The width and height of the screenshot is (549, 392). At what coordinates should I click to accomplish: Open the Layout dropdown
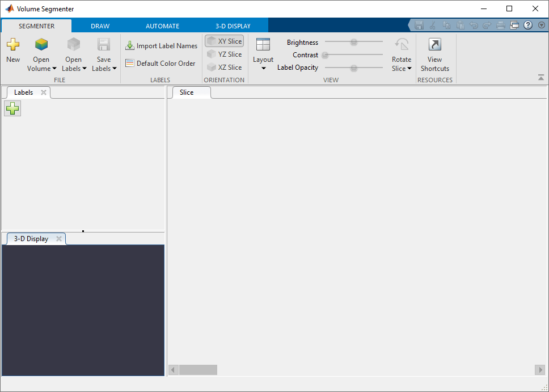tap(263, 54)
